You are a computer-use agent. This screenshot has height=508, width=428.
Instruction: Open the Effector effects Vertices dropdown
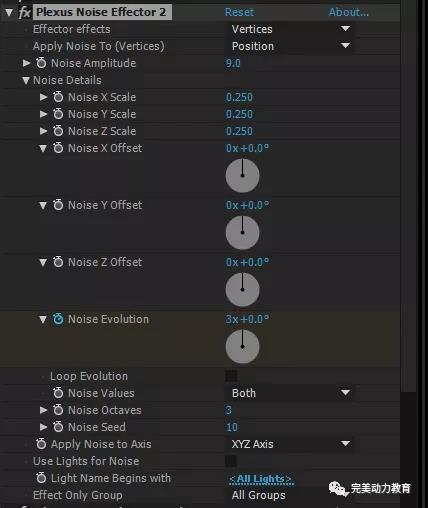[291, 29]
